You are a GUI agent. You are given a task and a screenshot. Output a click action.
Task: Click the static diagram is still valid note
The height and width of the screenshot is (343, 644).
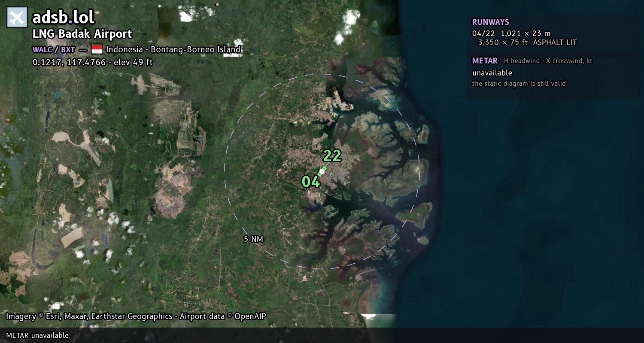click(519, 84)
